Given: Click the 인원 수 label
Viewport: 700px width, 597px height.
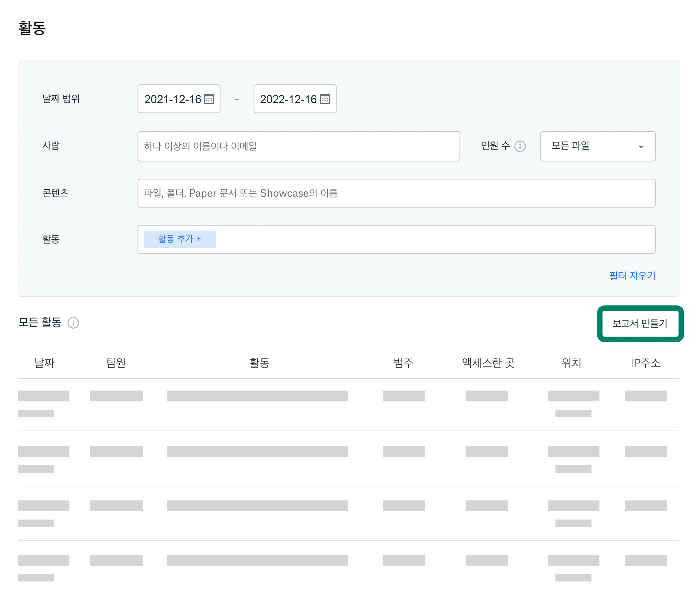Looking at the screenshot, I should coord(495,146).
